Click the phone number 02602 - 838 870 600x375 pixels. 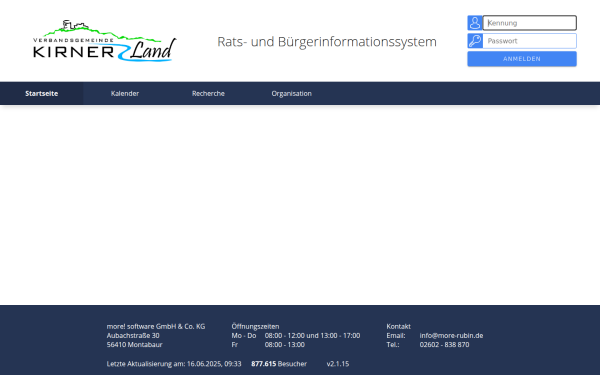tap(444, 345)
